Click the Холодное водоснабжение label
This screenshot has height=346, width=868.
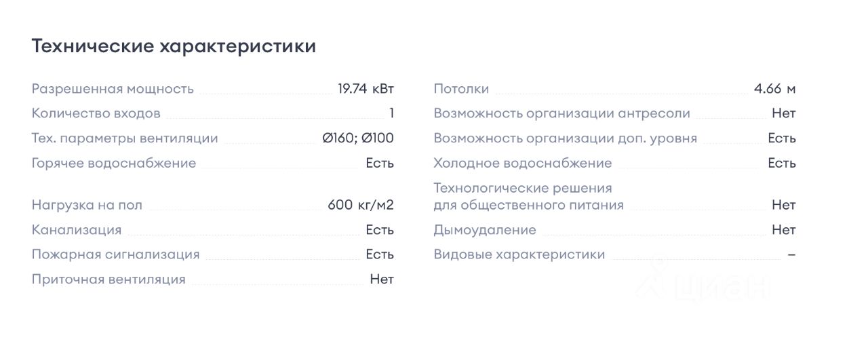(522, 163)
